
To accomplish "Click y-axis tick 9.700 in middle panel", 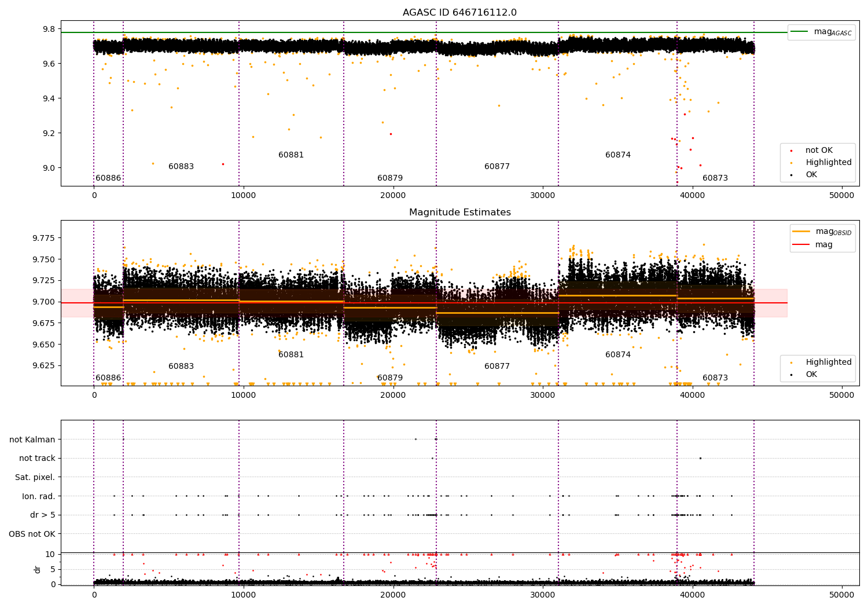I will pos(44,302).
